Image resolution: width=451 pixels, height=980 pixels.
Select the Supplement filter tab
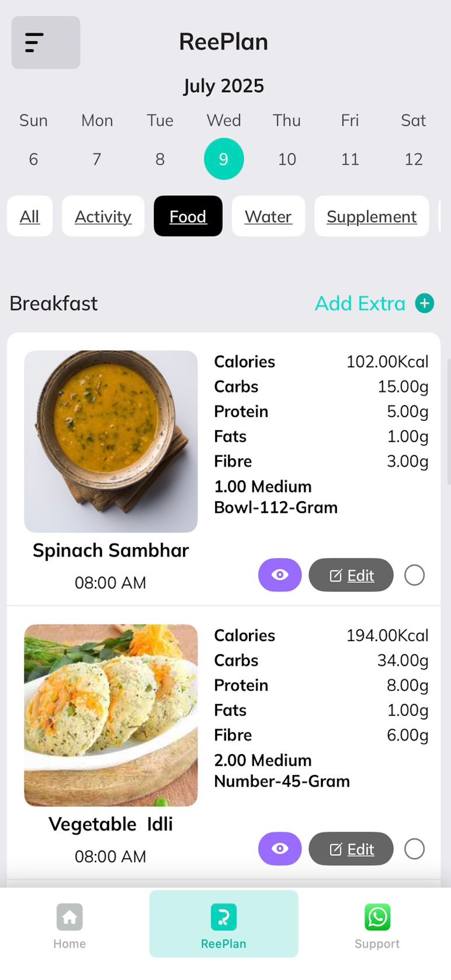(x=371, y=216)
